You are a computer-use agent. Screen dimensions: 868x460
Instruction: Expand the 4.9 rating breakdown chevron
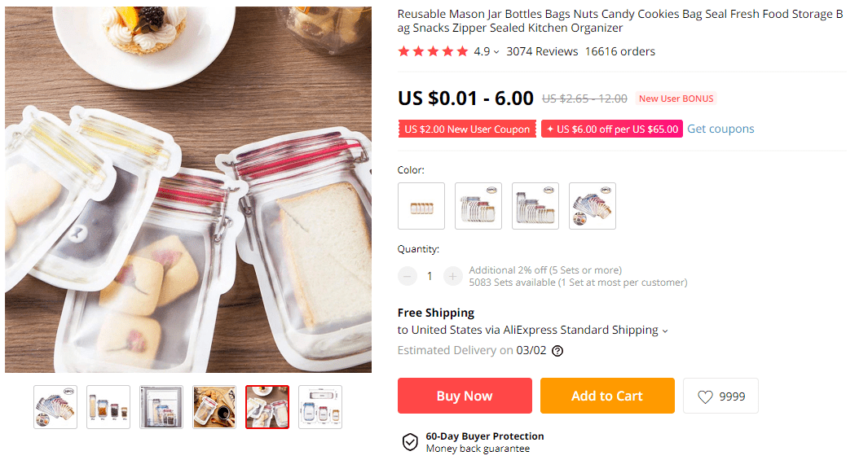tap(496, 52)
